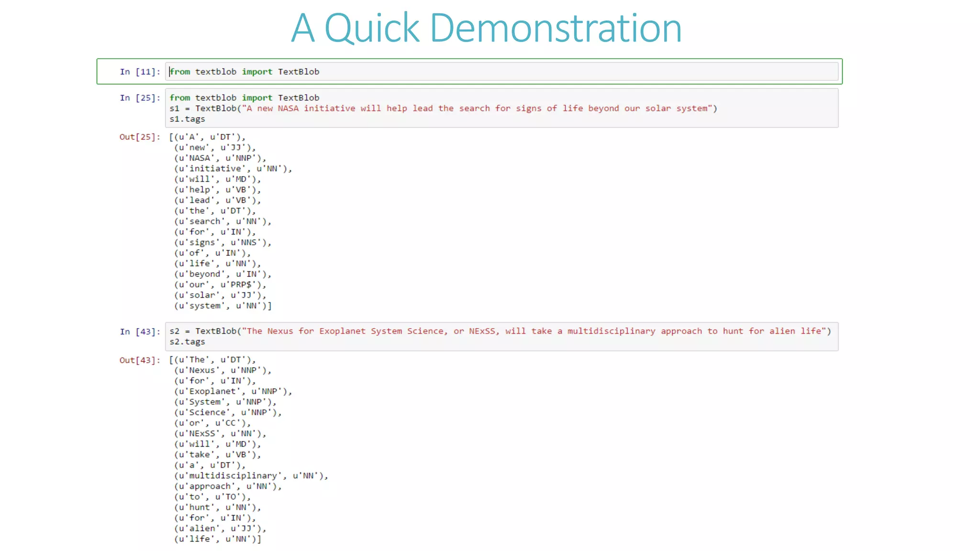Viewport: 980px width, 551px height.
Task: Click the (u'Exoplanet', u'NNP') output line
Action: click(233, 391)
